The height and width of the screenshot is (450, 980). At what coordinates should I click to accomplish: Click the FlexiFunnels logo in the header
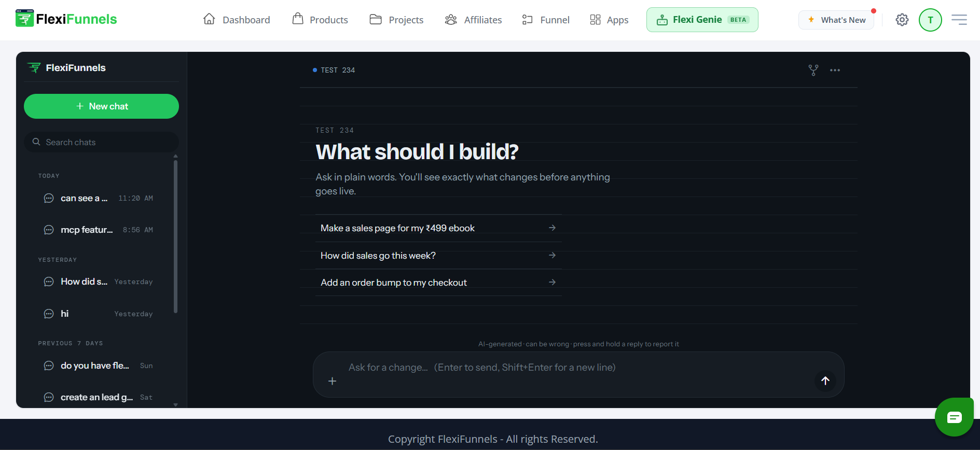coord(66,19)
